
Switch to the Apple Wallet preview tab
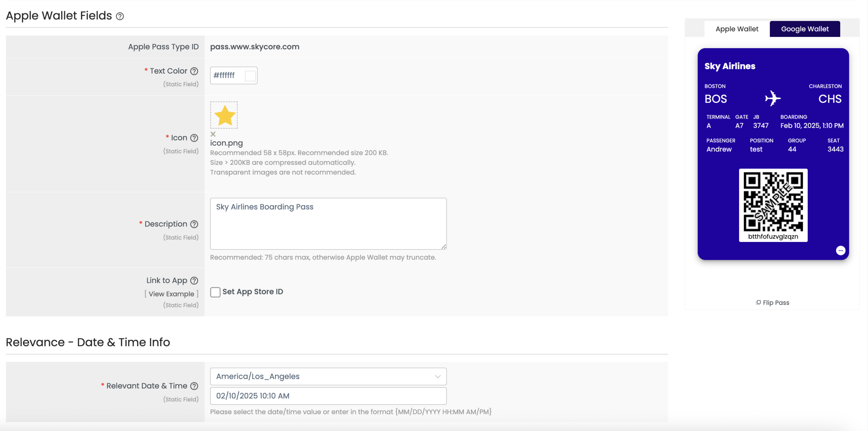pos(737,29)
